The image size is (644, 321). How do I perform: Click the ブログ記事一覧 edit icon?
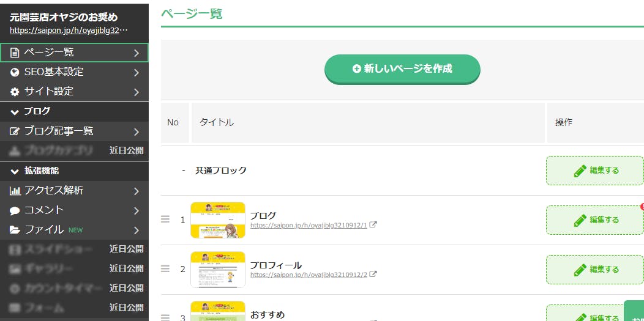point(15,131)
